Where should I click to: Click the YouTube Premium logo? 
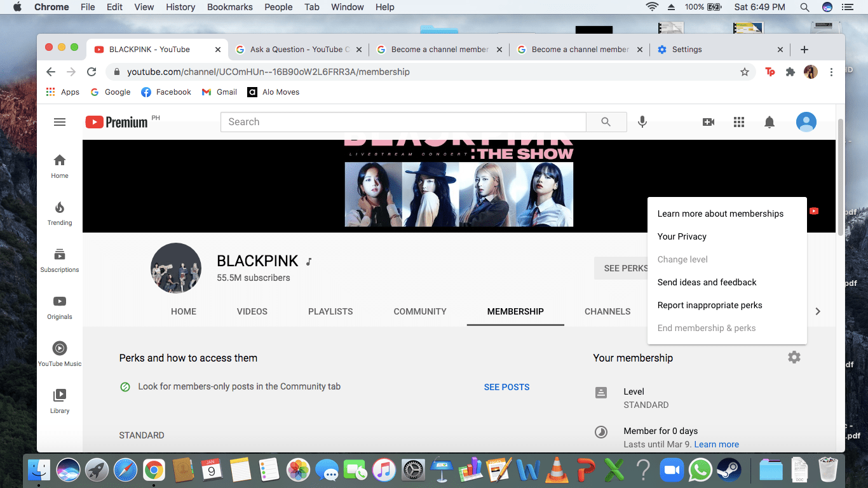pyautogui.click(x=117, y=122)
